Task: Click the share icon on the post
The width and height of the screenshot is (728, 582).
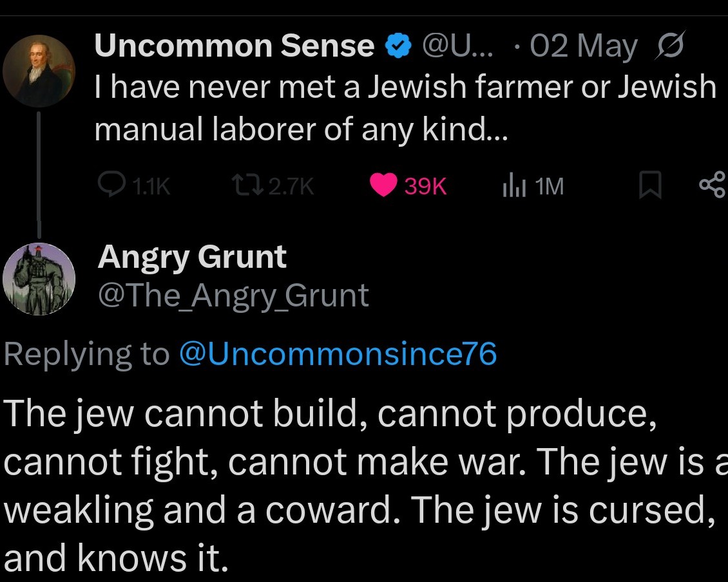Action: click(x=713, y=184)
